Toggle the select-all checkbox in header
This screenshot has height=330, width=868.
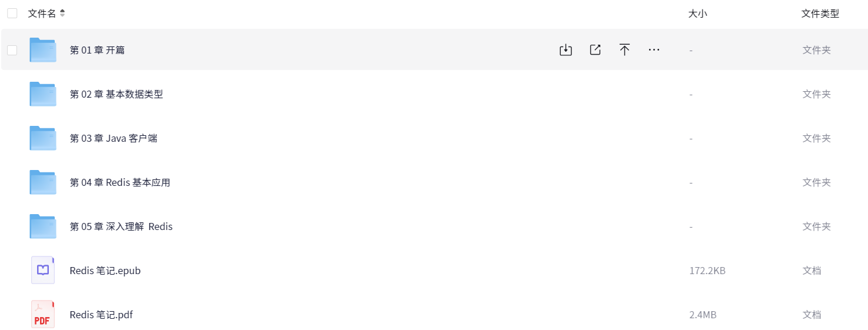(x=12, y=14)
